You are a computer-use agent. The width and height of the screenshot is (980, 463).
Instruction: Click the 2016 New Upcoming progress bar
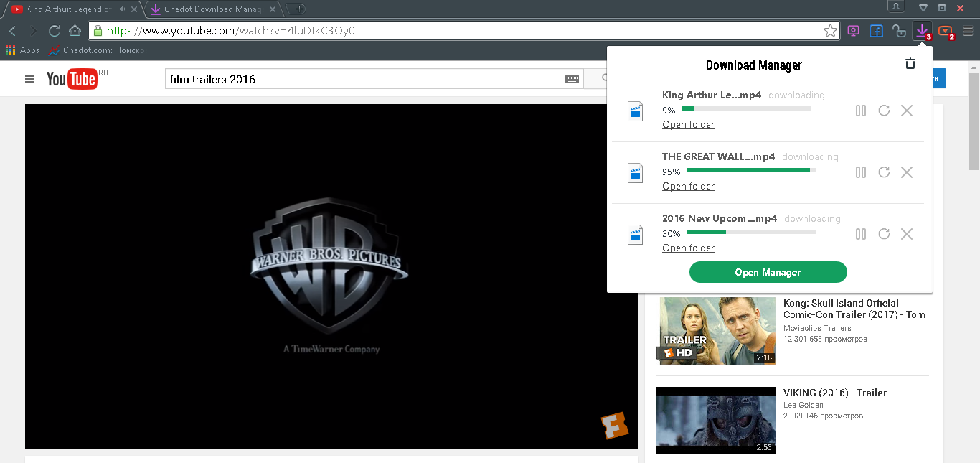pos(752,232)
